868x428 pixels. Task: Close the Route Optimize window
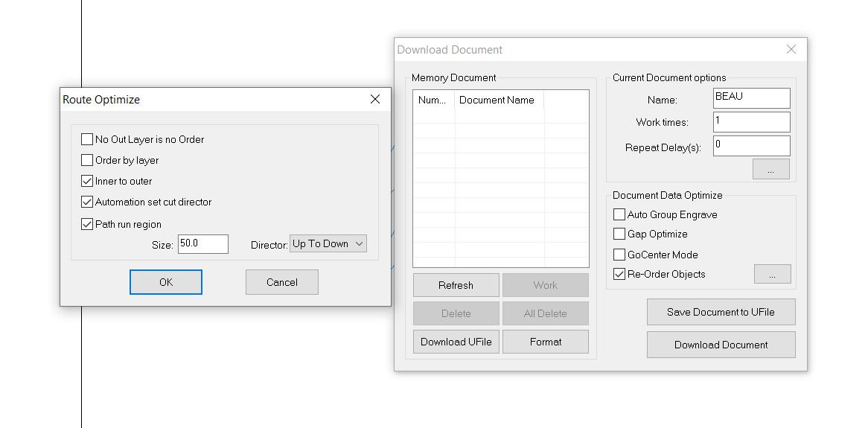(375, 99)
